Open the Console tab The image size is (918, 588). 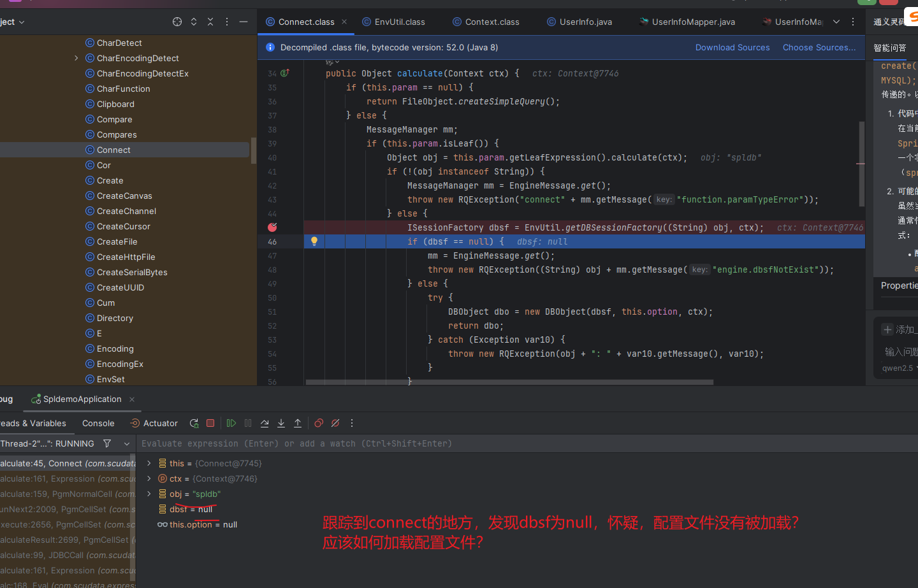coord(98,423)
